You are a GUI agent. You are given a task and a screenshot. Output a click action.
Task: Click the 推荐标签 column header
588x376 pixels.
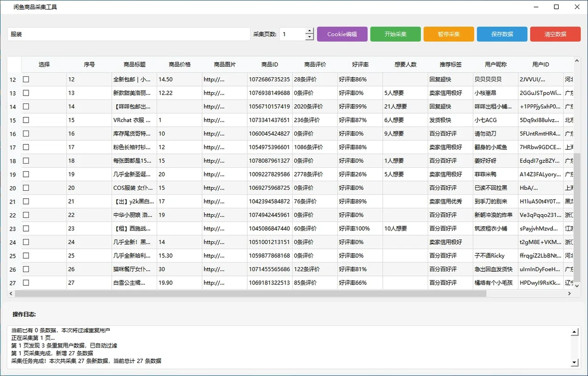pyautogui.click(x=450, y=64)
